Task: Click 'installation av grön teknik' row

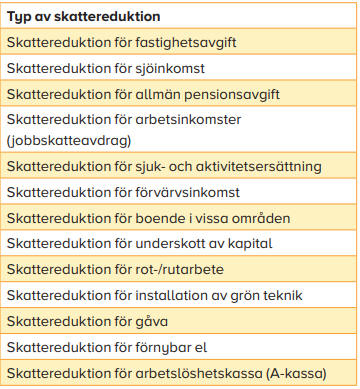Action: (179, 295)
